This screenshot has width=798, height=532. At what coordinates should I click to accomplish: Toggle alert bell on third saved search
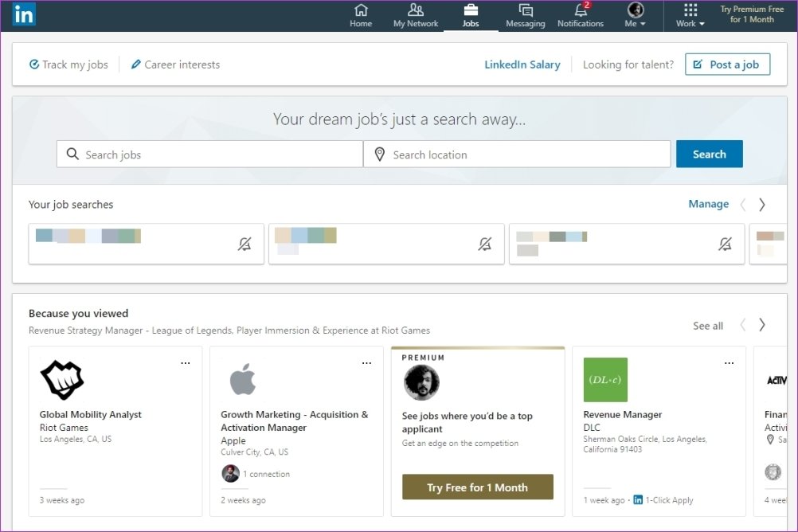pyautogui.click(x=726, y=244)
